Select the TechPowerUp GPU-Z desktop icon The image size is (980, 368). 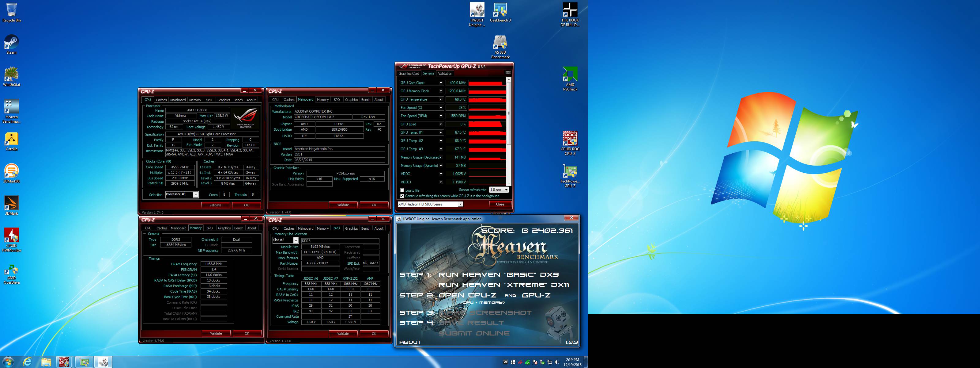[570, 176]
